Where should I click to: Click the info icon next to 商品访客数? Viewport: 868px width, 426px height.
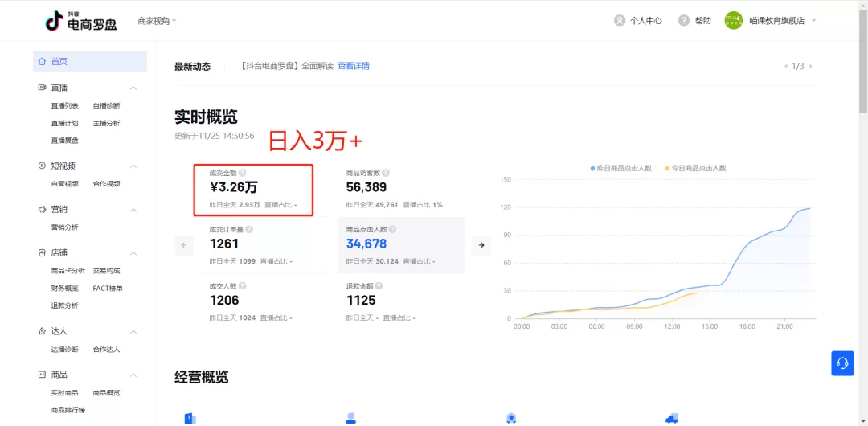coord(386,173)
